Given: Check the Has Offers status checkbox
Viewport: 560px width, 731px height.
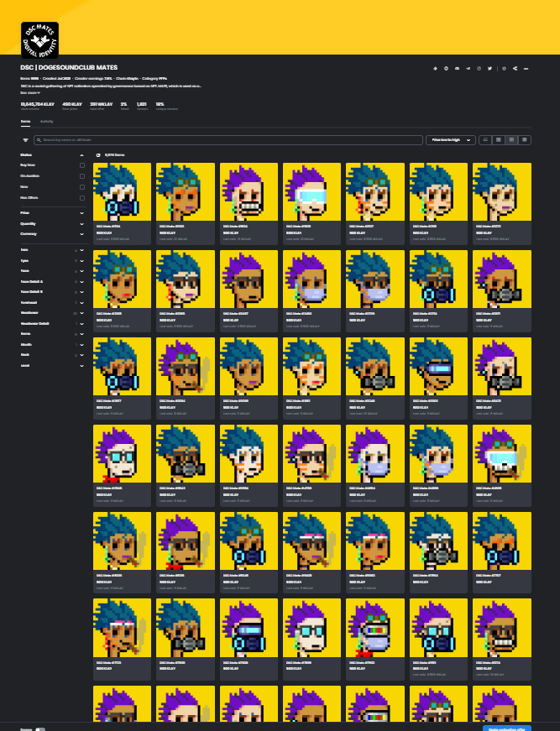Looking at the screenshot, I should coord(82,198).
